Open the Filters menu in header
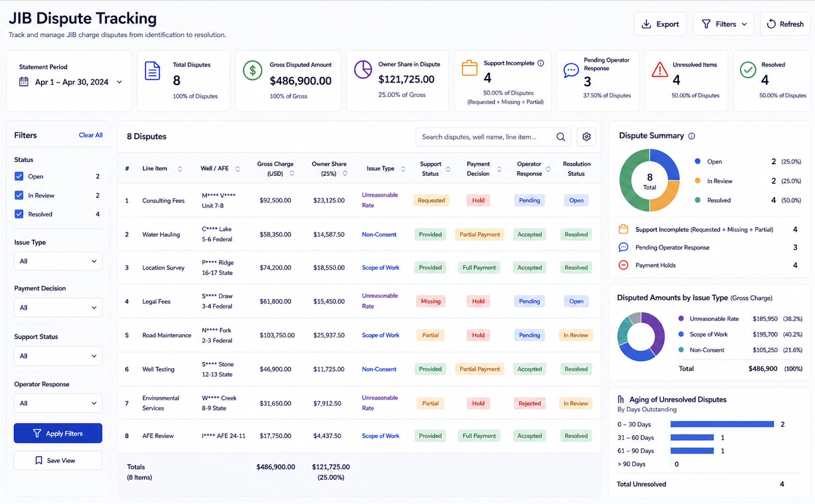This screenshot has width=815, height=504. point(723,24)
